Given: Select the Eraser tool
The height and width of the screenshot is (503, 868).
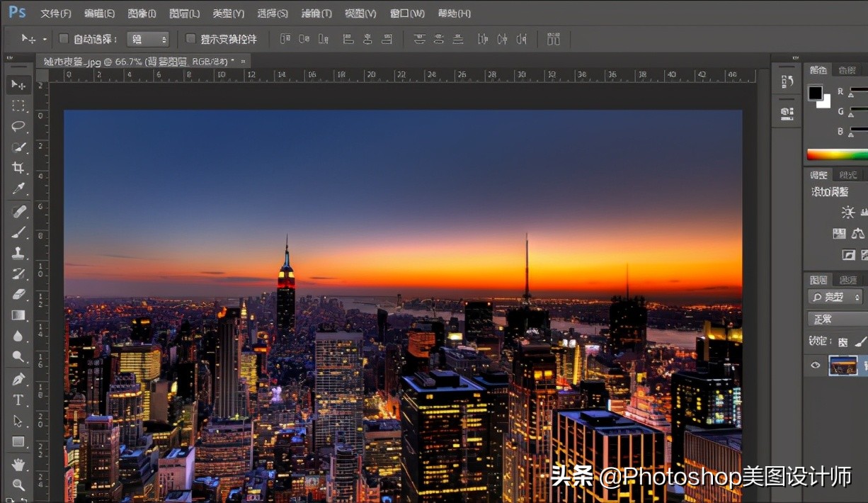Looking at the screenshot, I should click(x=18, y=295).
